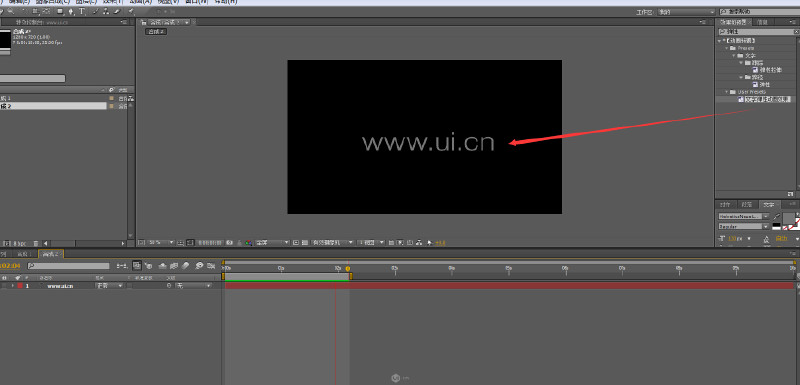The width and height of the screenshot is (800, 385).
Task: Select the Brush tool
Action: coord(96,11)
